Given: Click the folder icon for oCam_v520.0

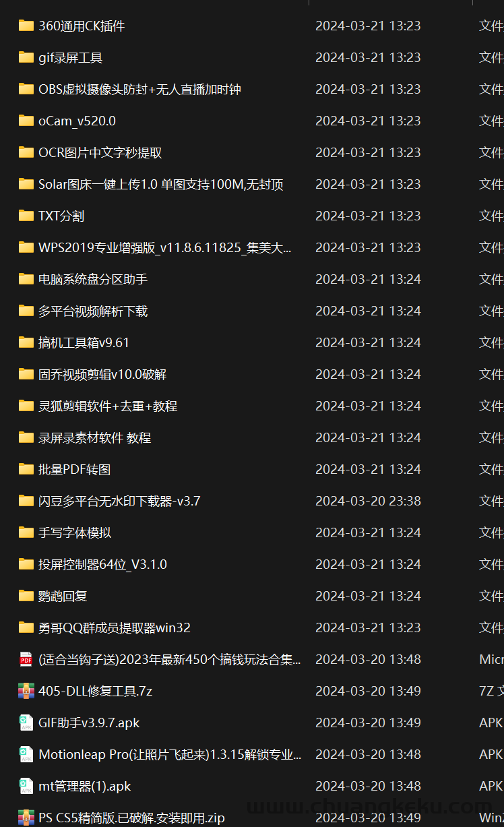Looking at the screenshot, I should 26,121.
